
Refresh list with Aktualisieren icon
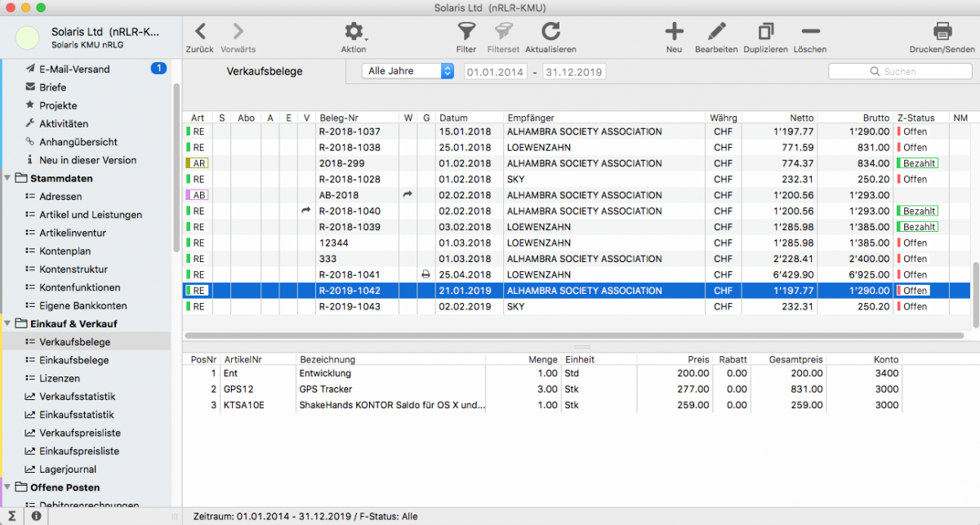click(550, 32)
